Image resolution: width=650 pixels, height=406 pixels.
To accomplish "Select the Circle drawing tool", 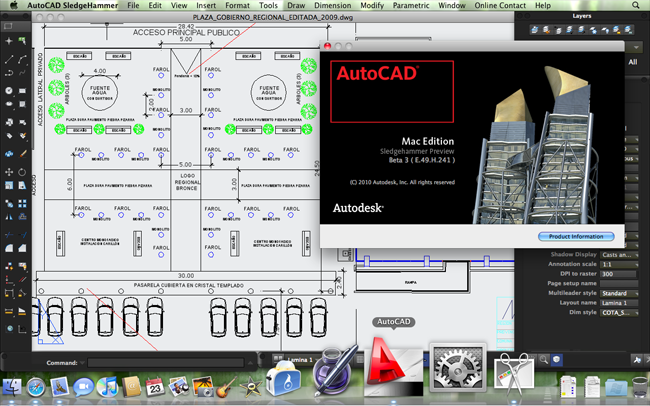I will [9, 90].
